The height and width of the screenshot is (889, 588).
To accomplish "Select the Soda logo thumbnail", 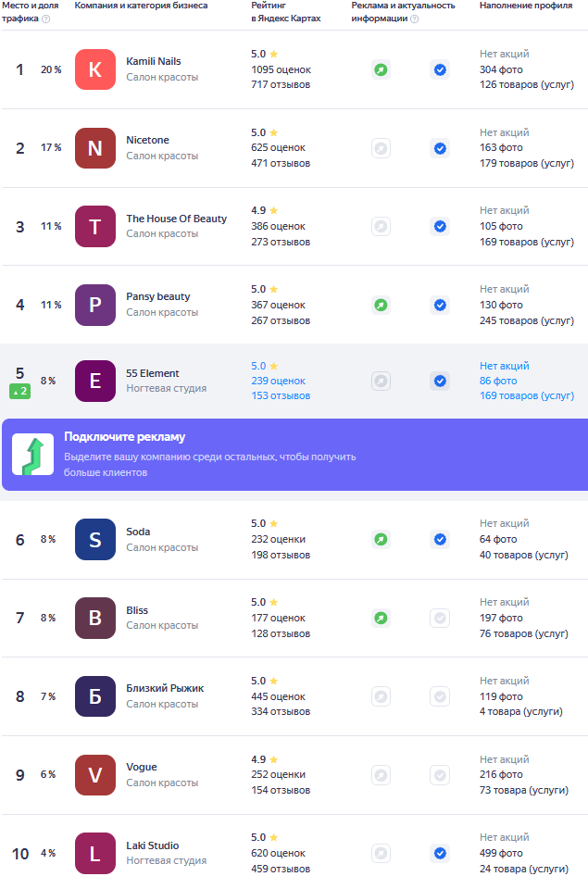I will pyautogui.click(x=95, y=539).
